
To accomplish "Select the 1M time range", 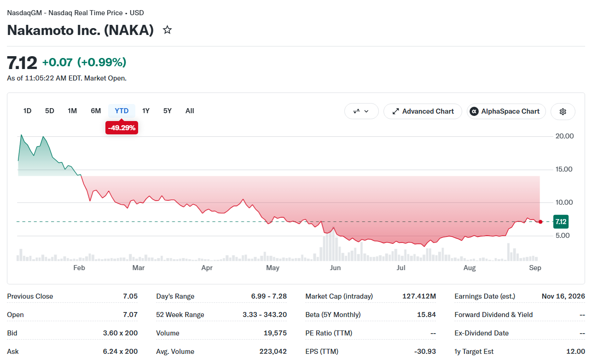I will tap(72, 111).
